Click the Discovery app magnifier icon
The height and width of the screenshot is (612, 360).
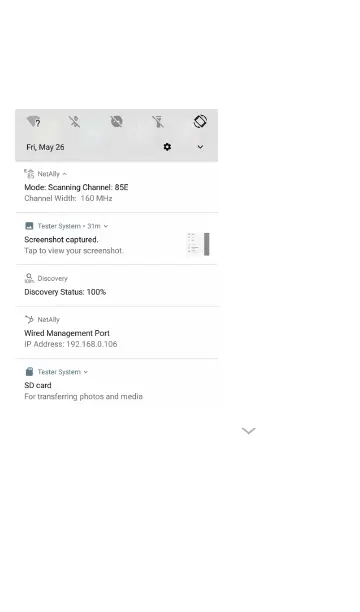pyautogui.click(x=29, y=278)
